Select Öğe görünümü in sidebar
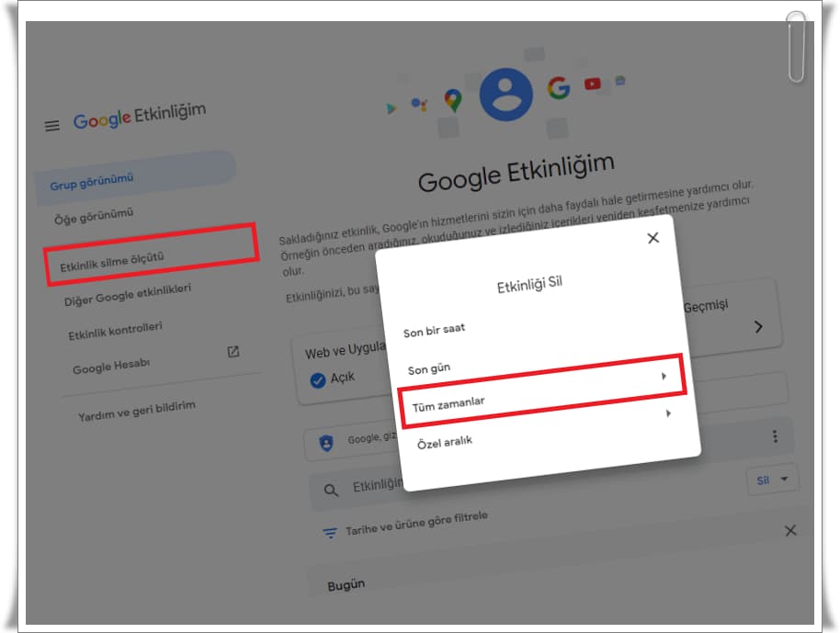This screenshot has height=633, width=840. 93,216
